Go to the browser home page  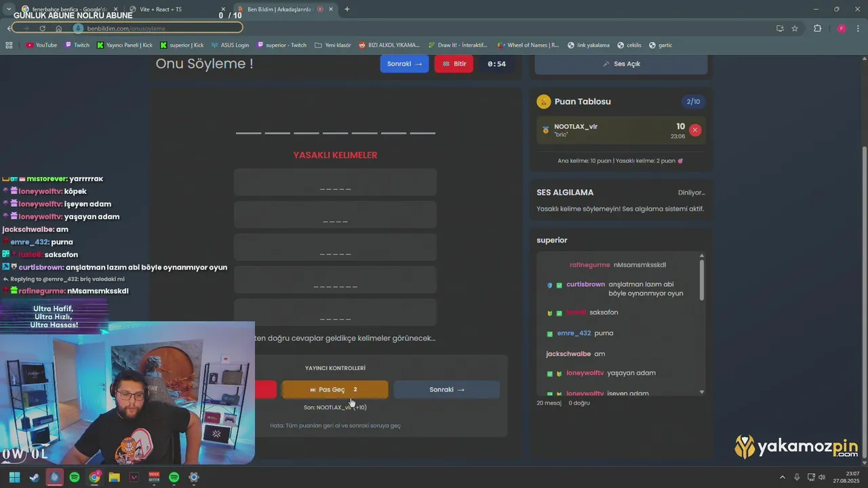pos(59,28)
